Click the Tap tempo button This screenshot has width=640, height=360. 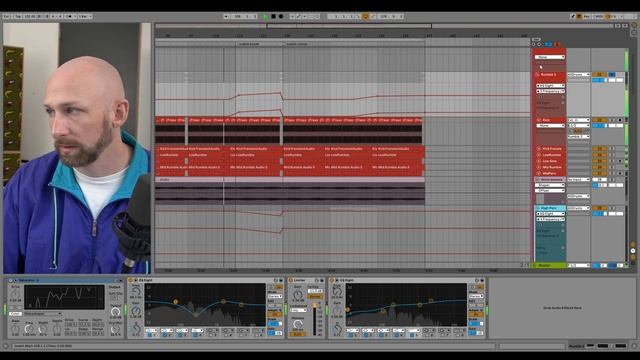pyautogui.click(x=18, y=16)
